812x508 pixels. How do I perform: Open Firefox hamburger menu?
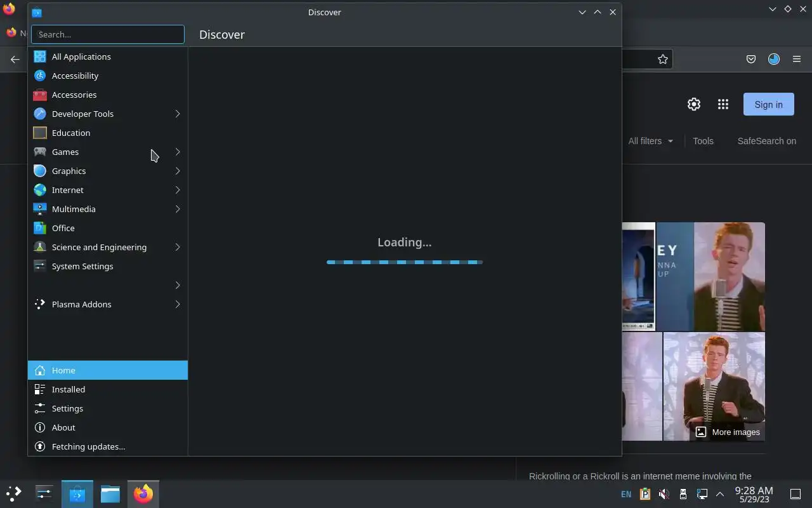pyautogui.click(x=797, y=59)
